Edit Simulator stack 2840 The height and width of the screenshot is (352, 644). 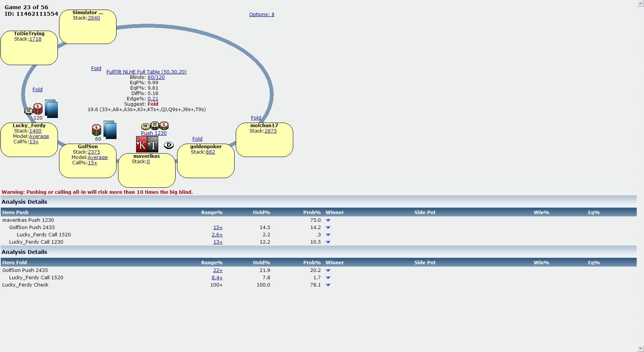coord(94,18)
